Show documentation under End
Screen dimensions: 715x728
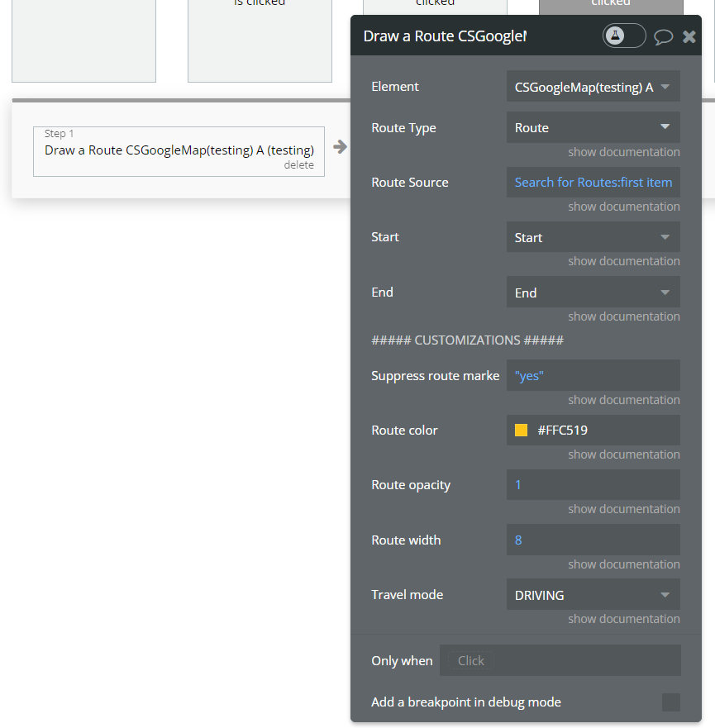click(623, 316)
